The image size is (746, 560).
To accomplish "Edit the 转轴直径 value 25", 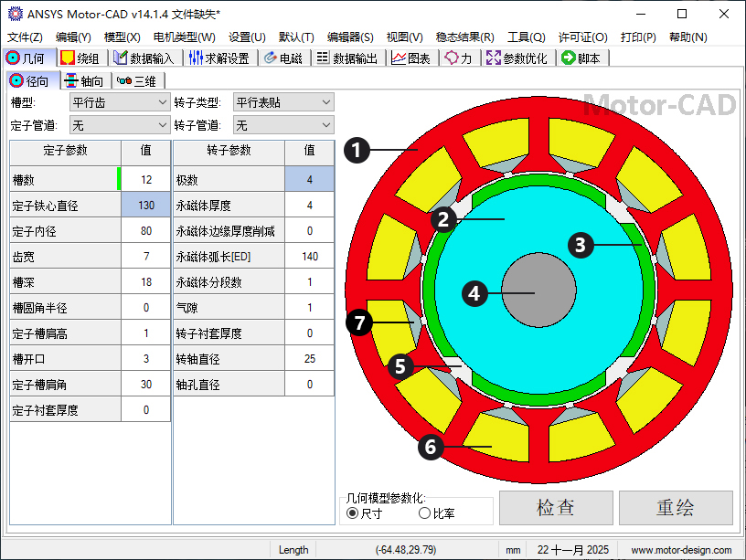I will (x=310, y=359).
